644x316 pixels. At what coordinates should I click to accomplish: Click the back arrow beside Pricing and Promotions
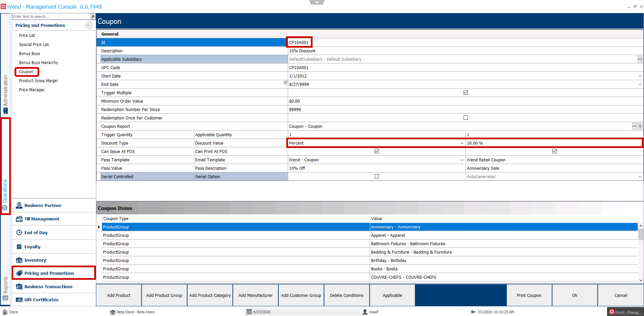coord(89,25)
